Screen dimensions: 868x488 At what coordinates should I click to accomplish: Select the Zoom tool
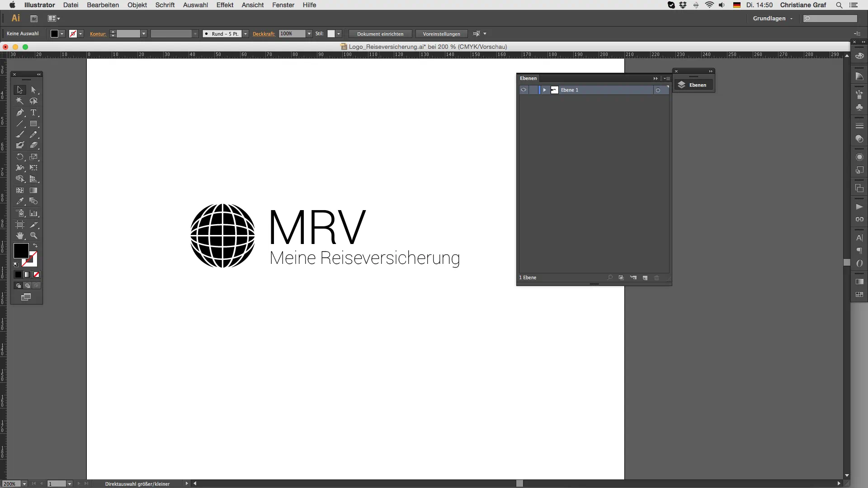coord(34,235)
